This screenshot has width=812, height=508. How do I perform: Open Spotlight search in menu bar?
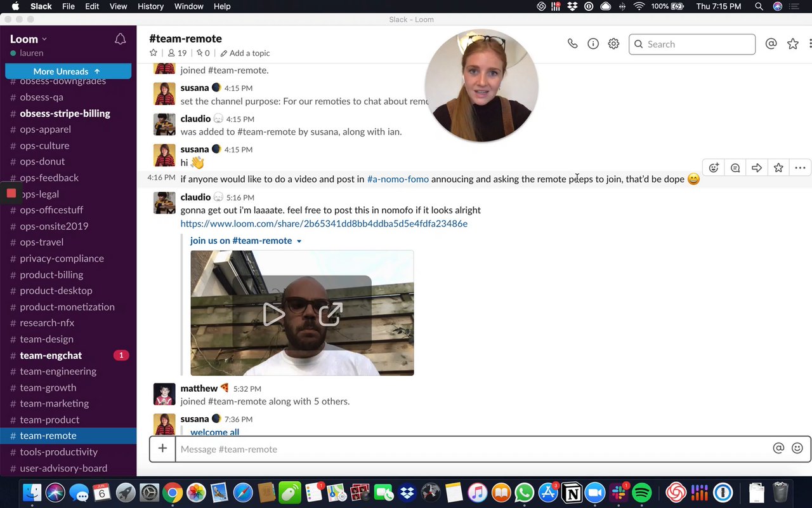759,6
